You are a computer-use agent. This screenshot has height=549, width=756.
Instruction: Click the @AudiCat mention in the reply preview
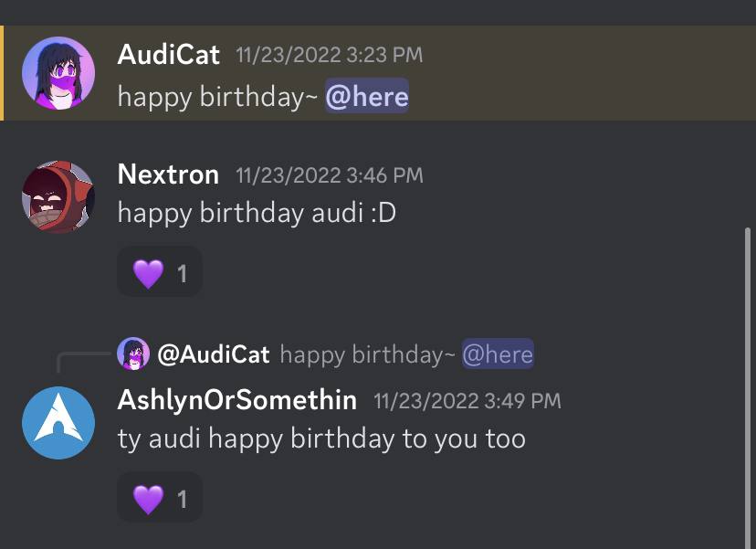pos(214,354)
